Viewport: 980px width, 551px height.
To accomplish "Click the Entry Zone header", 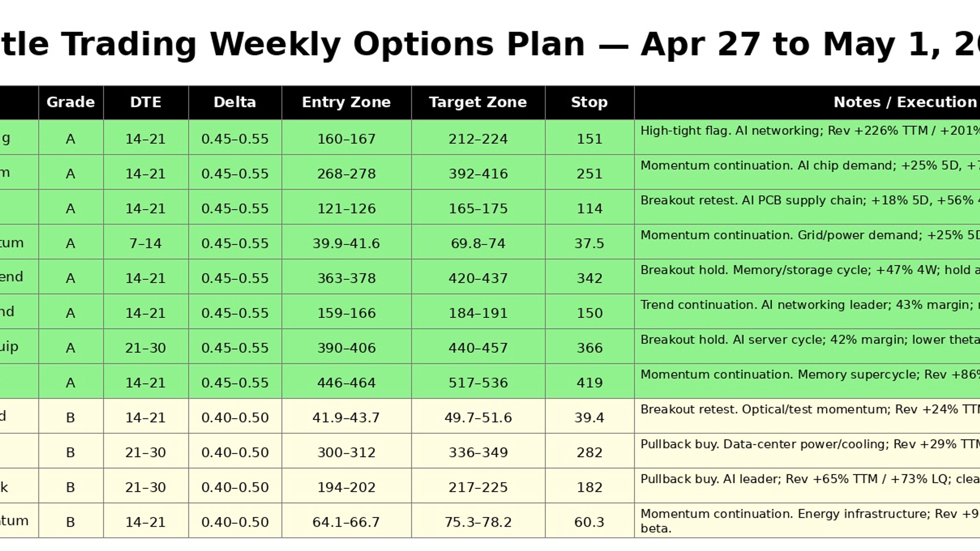I will point(346,103).
